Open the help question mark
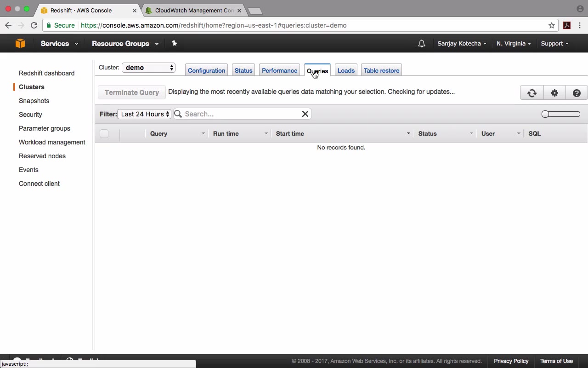 pos(577,93)
